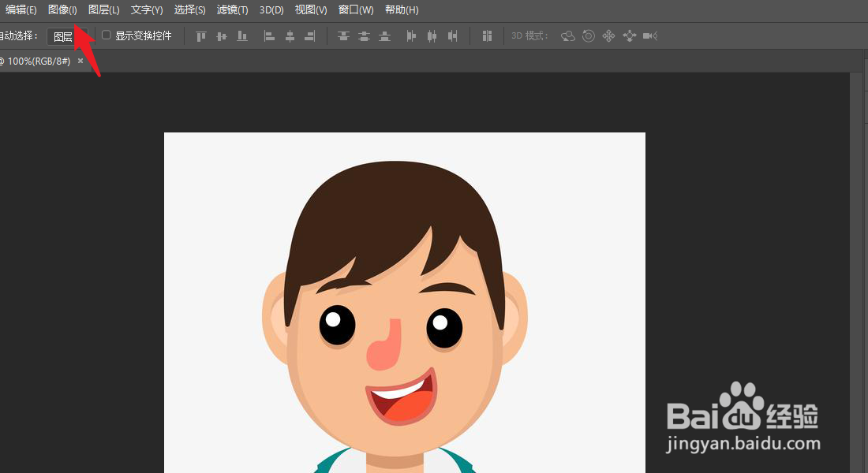Open the 图层(L) menu
Screen dimensions: 868x473
click(104, 10)
